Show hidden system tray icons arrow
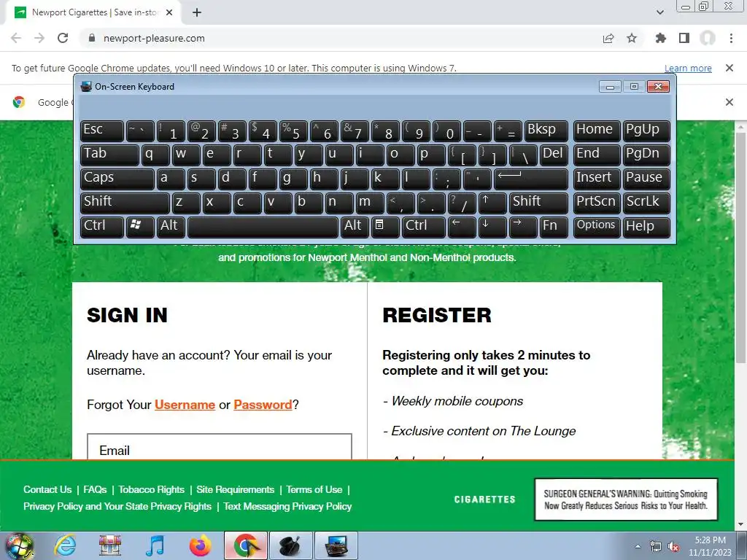Viewport: 747px width, 560px height. (638, 546)
